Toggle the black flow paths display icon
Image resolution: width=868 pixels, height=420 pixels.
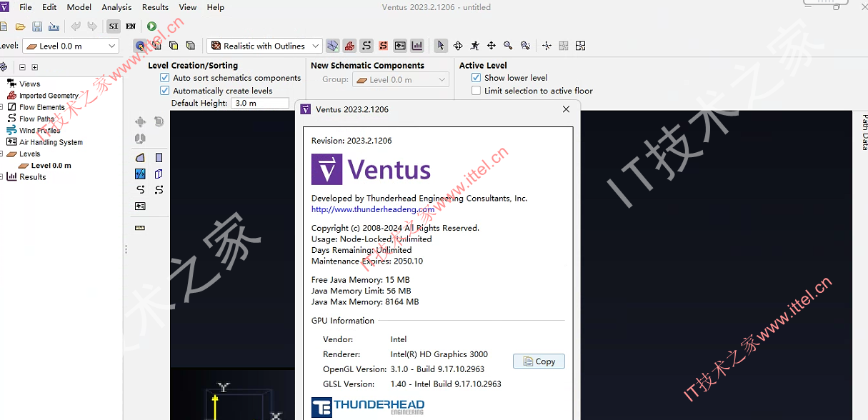coord(366,46)
